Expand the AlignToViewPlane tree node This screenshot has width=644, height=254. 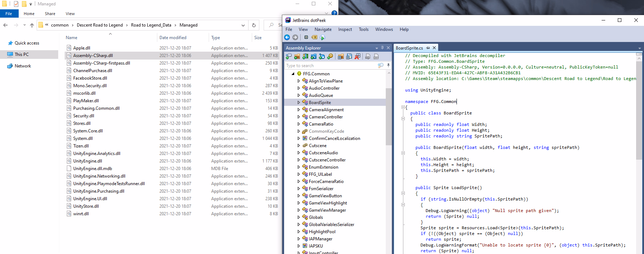tap(298, 81)
